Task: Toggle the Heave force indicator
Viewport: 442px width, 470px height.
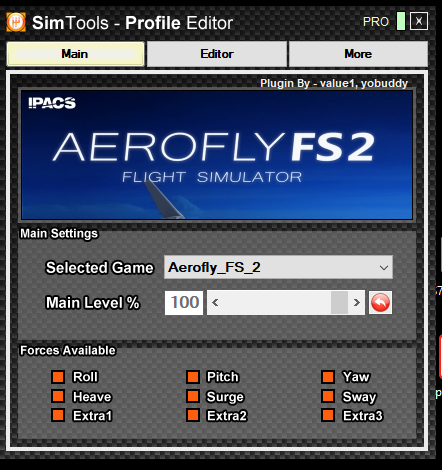Action: point(58,396)
